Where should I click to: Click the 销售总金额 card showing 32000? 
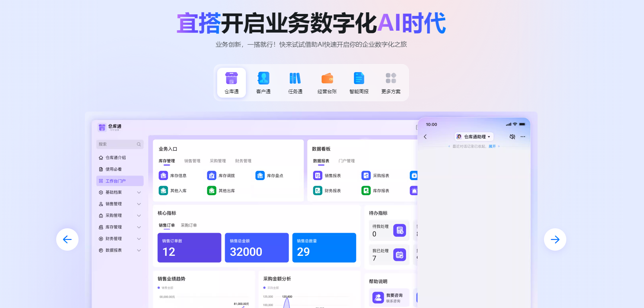(257, 248)
